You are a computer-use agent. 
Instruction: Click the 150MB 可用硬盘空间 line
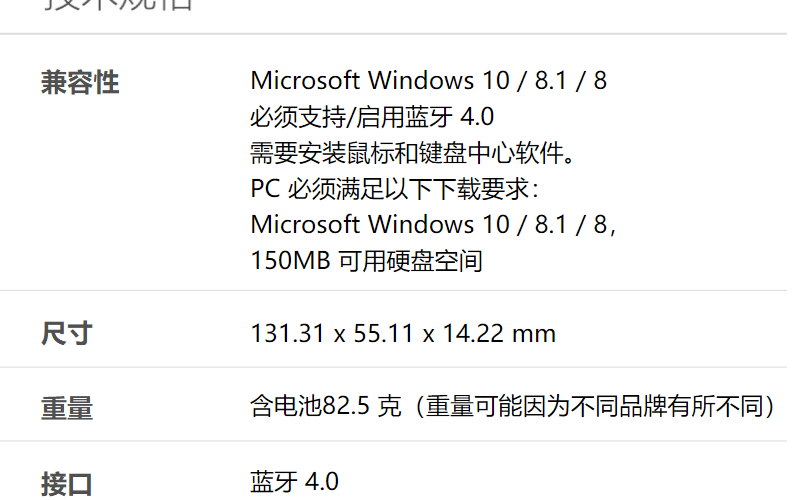click(366, 261)
